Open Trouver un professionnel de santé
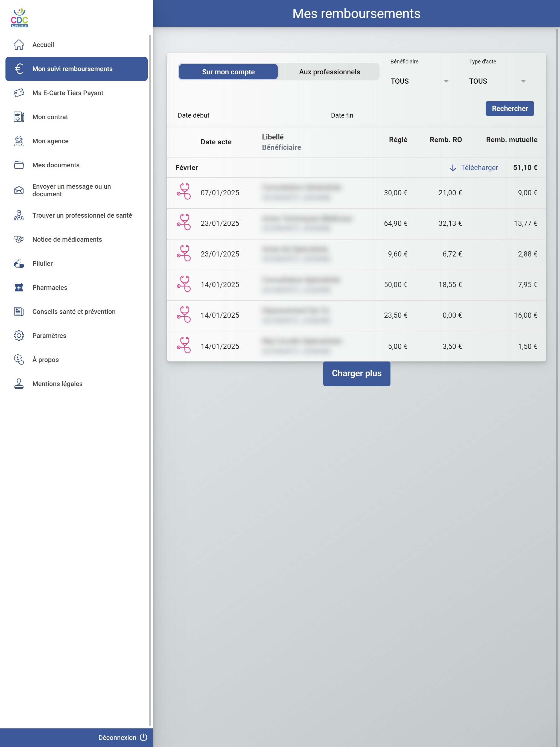The image size is (560, 747). (77, 215)
